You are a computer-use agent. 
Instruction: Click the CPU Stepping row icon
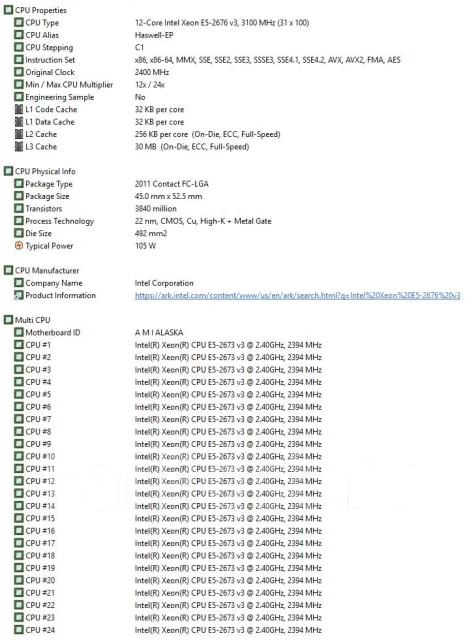tap(19, 47)
